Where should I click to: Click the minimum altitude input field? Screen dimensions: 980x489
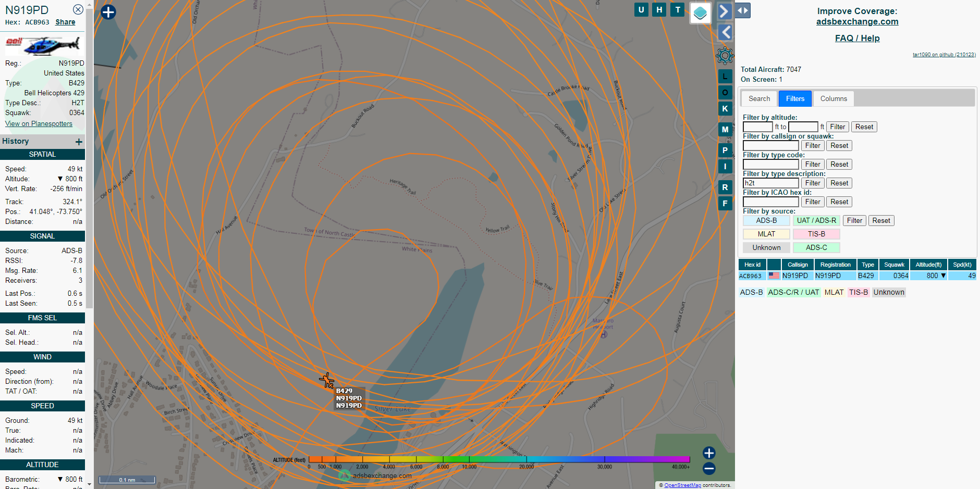[x=757, y=127]
